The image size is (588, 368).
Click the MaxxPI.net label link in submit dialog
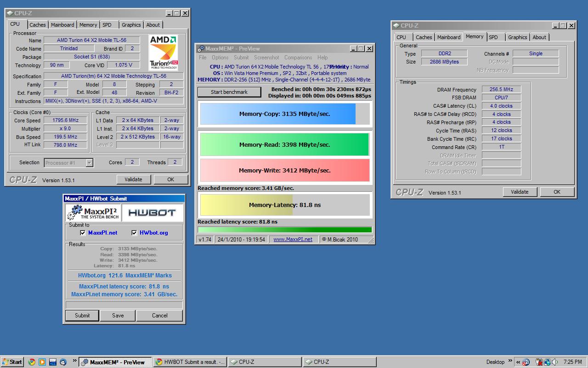click(x=102, y=233)
